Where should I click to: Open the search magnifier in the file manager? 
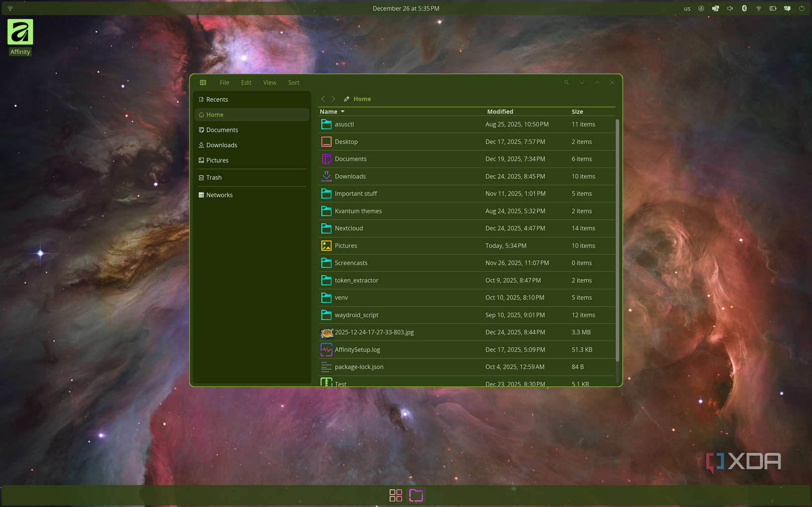click(566, 83)
